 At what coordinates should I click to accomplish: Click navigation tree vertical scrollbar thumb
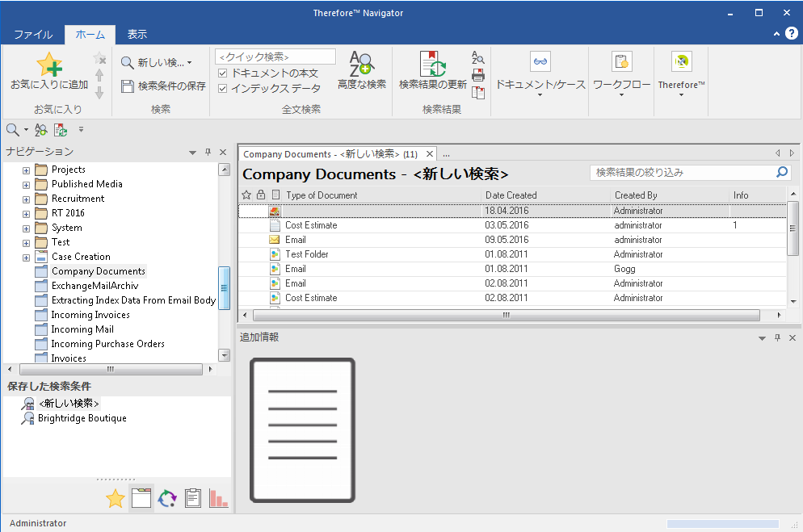point(224,288)
